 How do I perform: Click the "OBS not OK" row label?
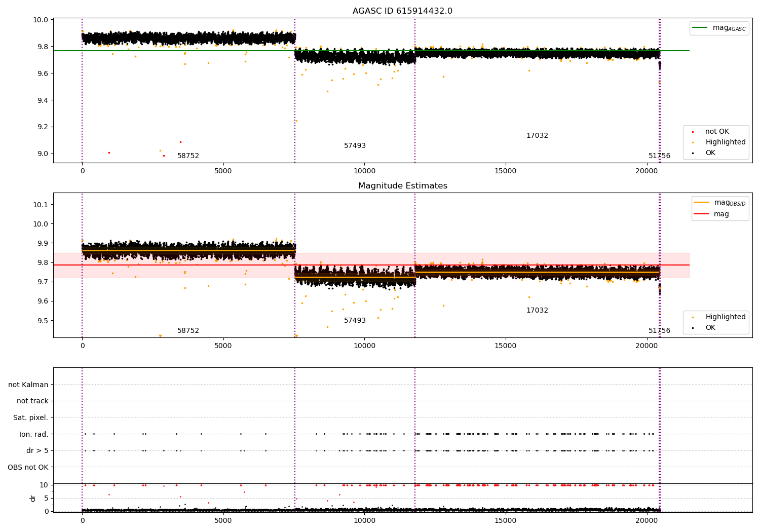[x=28, y=467]
